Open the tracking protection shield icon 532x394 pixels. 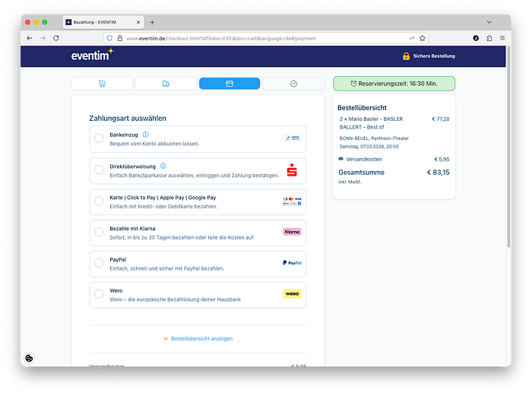109,38
